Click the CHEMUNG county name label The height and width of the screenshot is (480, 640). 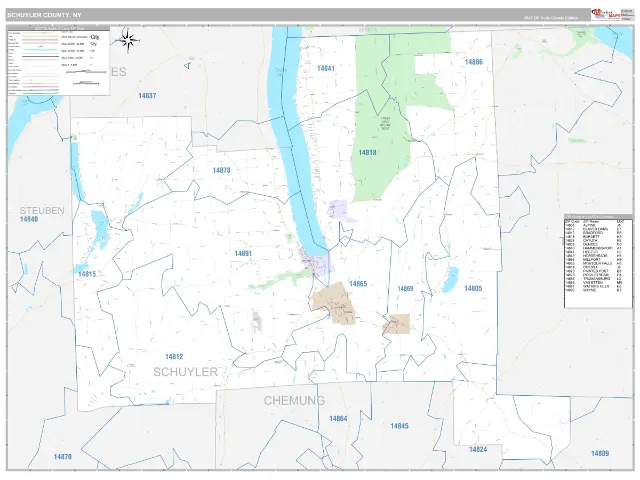point(294,401)
